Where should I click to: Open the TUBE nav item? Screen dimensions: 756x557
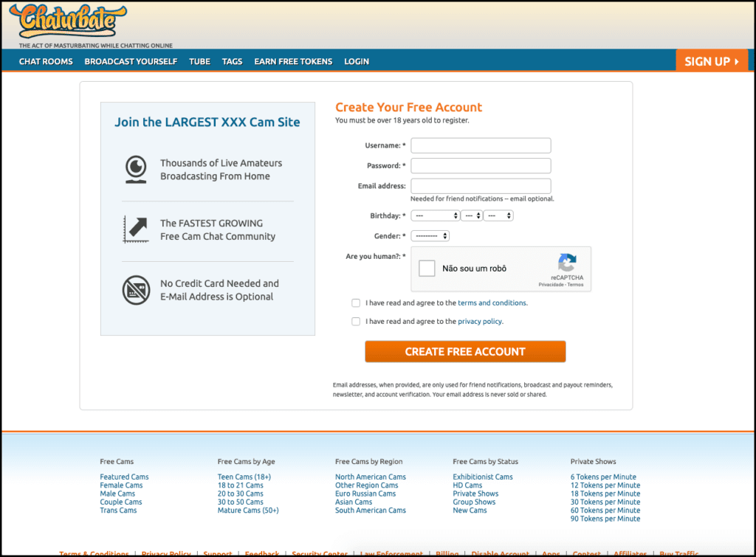coord(199,62)
